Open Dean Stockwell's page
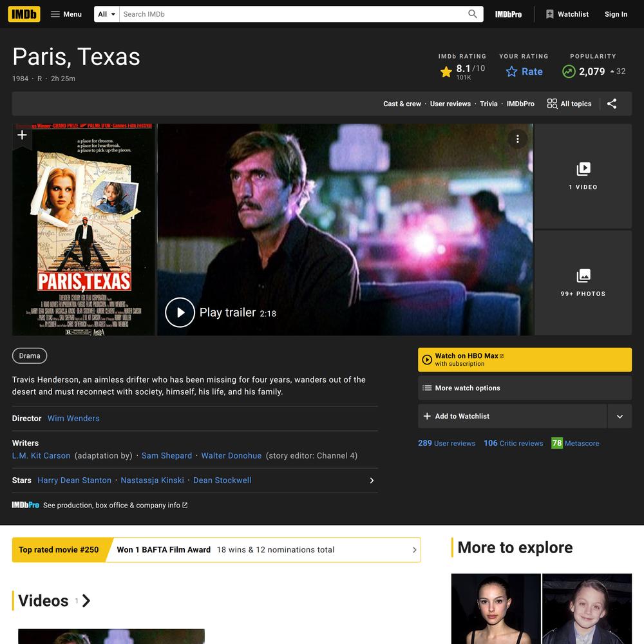 (x=222, y=480)
